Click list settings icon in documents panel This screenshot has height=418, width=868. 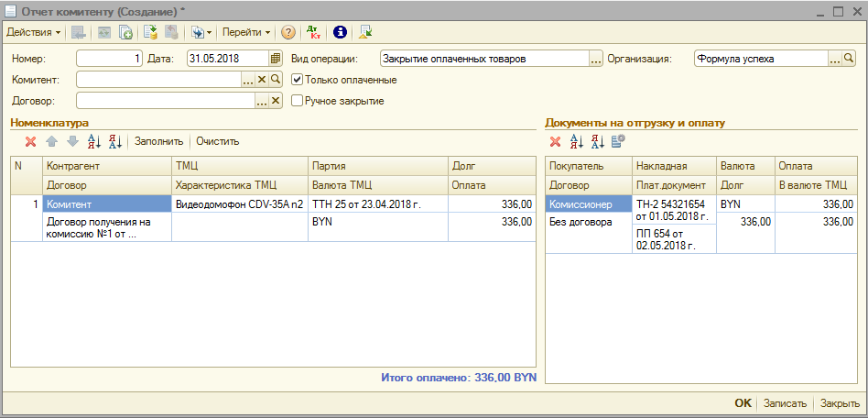coord(618,141)
